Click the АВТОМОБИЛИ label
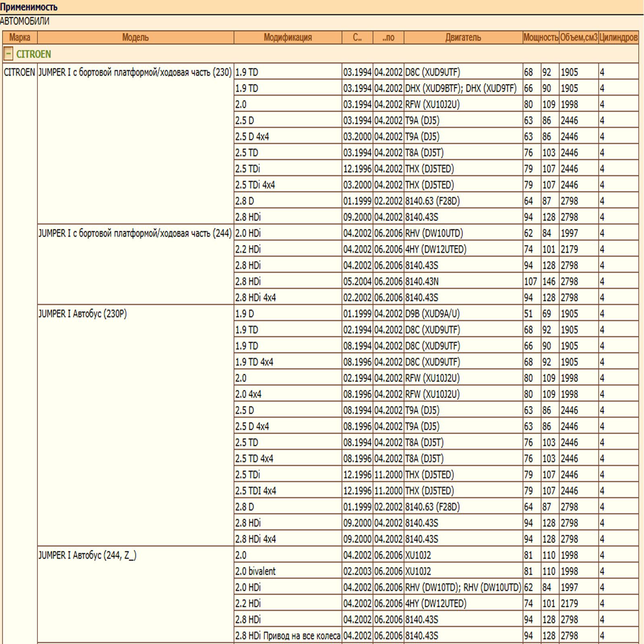The width and height of the screenshot is (644, 644). 25,21
